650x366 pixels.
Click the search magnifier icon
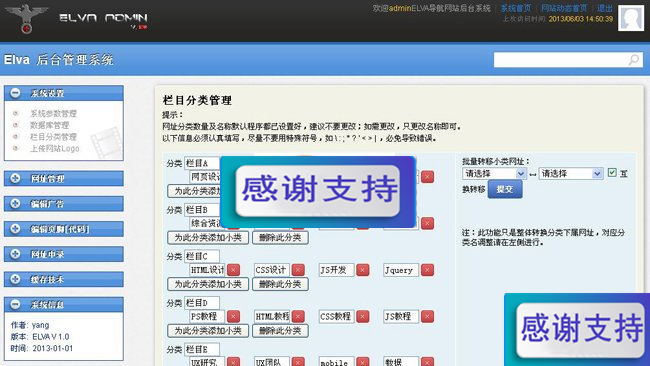[634, 60]
